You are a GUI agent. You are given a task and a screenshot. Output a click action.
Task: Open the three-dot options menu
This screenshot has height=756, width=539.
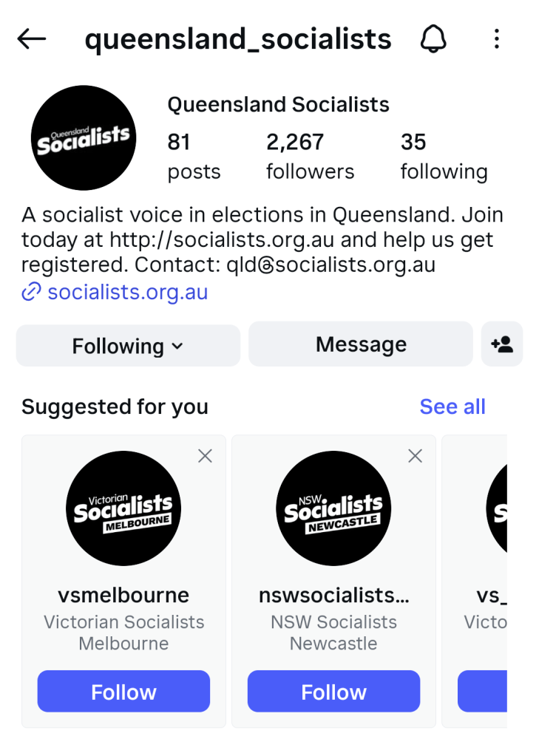497,39
